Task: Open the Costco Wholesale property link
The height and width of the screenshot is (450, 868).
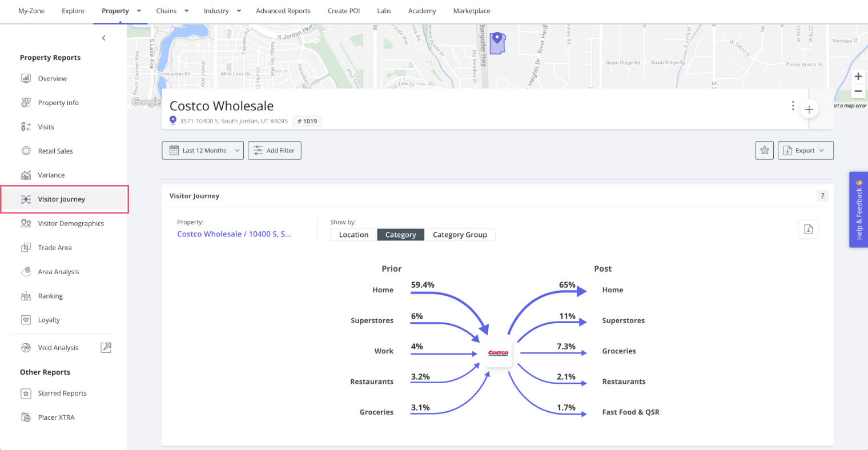Action: coord(234,234)
